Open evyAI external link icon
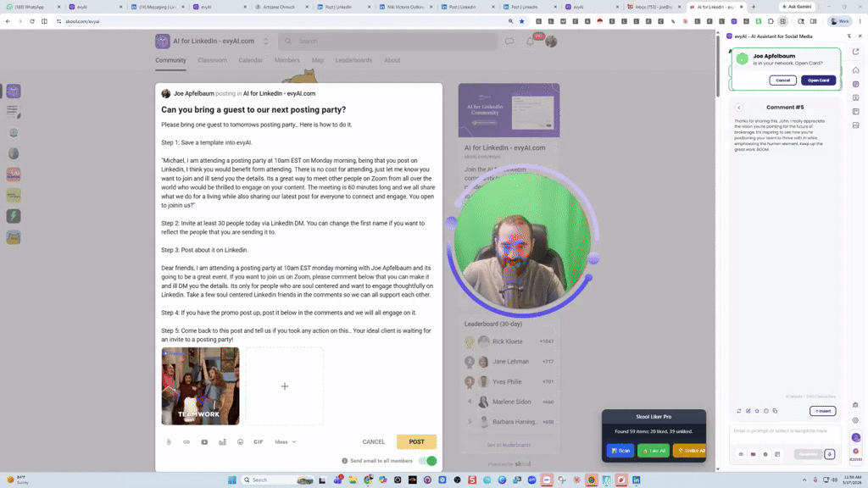The image size is (868, 488). point(856,52)
